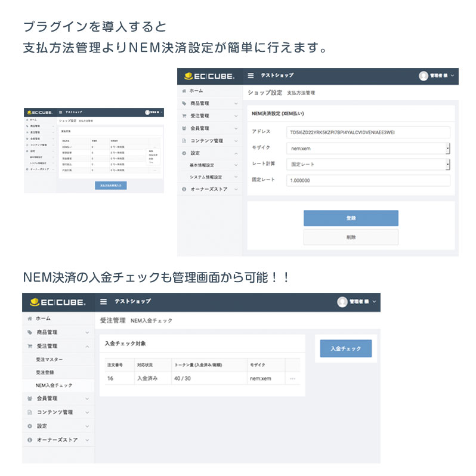
Task: Click 設定 gear icon in NEM settings sidebar
Action: [x=184, y=153]
